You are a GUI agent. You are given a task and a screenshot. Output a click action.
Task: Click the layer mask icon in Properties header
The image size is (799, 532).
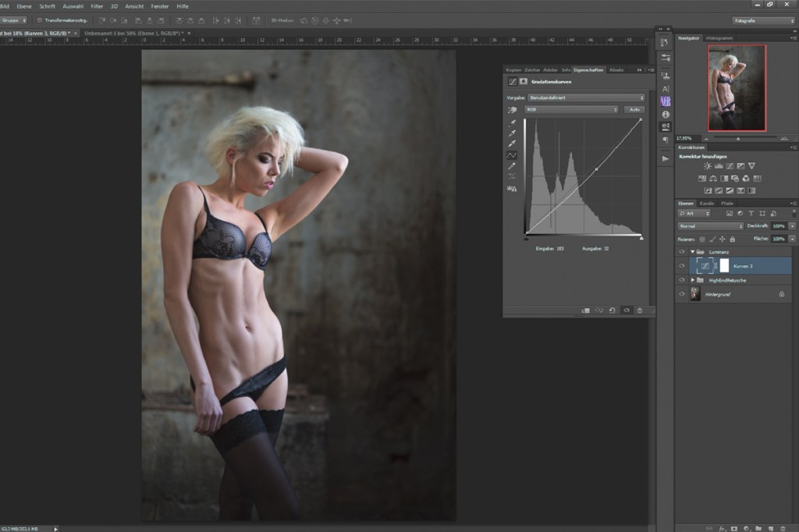524,82
